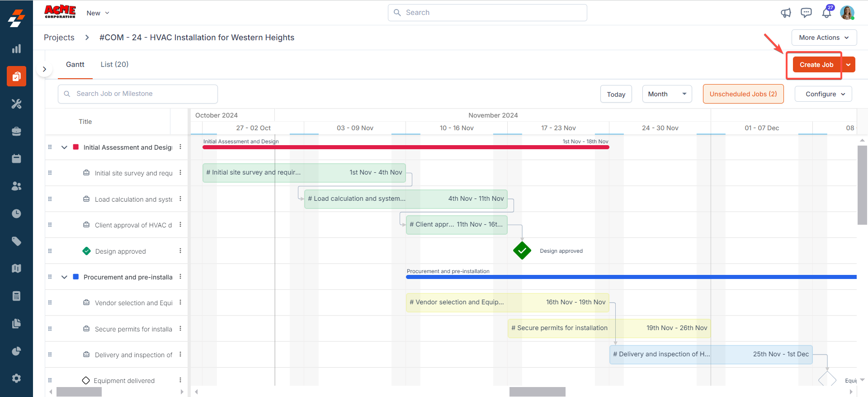Open options menu for Initial site survey row
This screenshot has height=397, width=868.
click(x=180, y=173)
